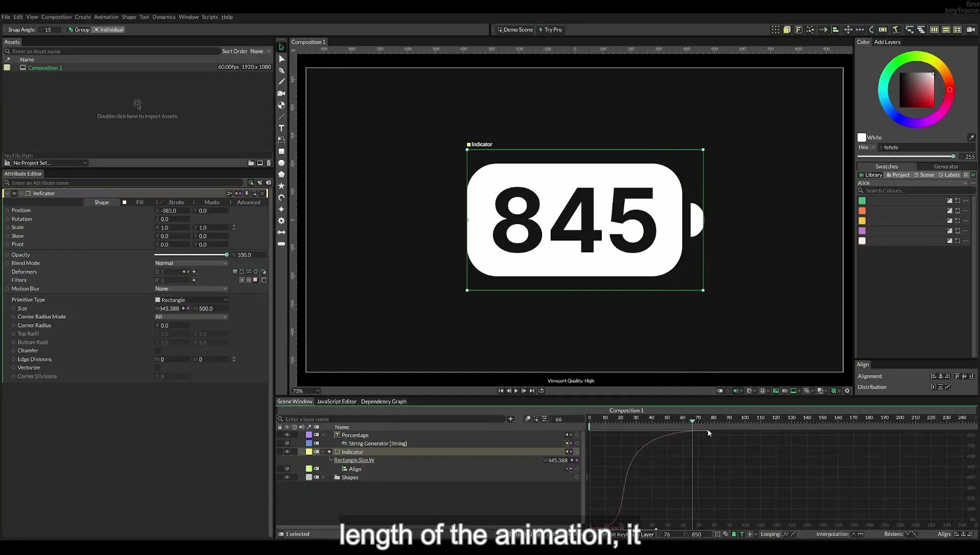Select the Rectangle shape tool
980x555 pixels.
[281, 152]
